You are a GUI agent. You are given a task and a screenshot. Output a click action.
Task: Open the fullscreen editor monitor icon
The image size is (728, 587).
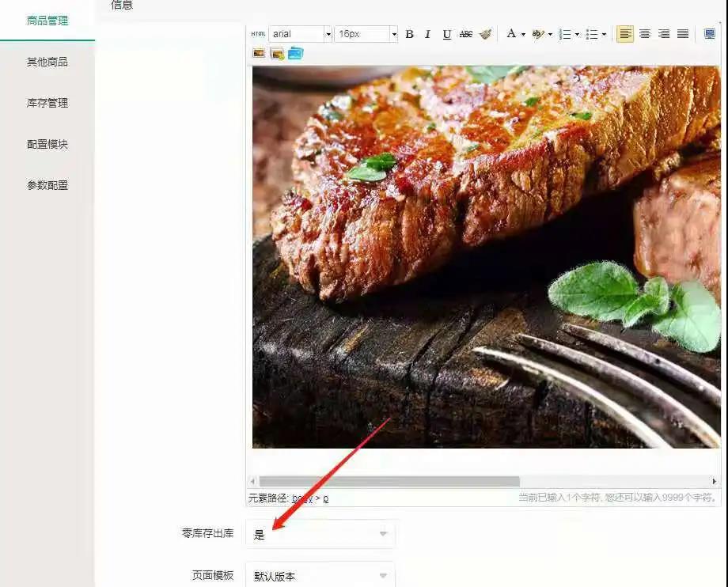point(710,34)
